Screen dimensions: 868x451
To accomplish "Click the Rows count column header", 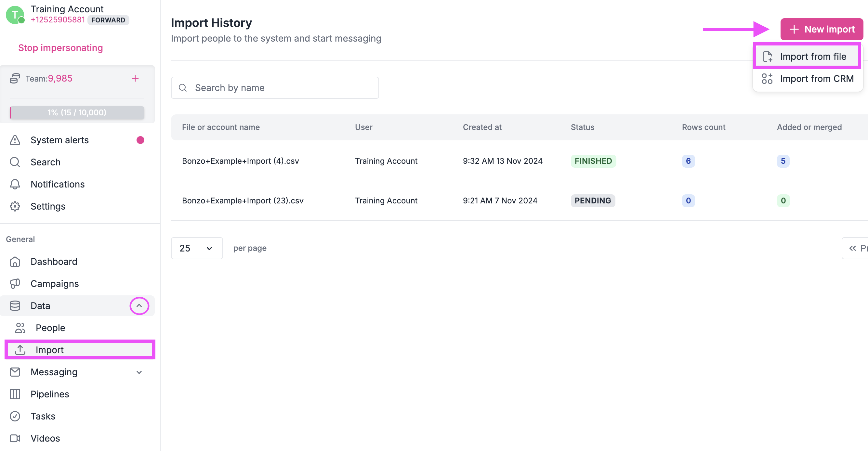I will (704, 127).
